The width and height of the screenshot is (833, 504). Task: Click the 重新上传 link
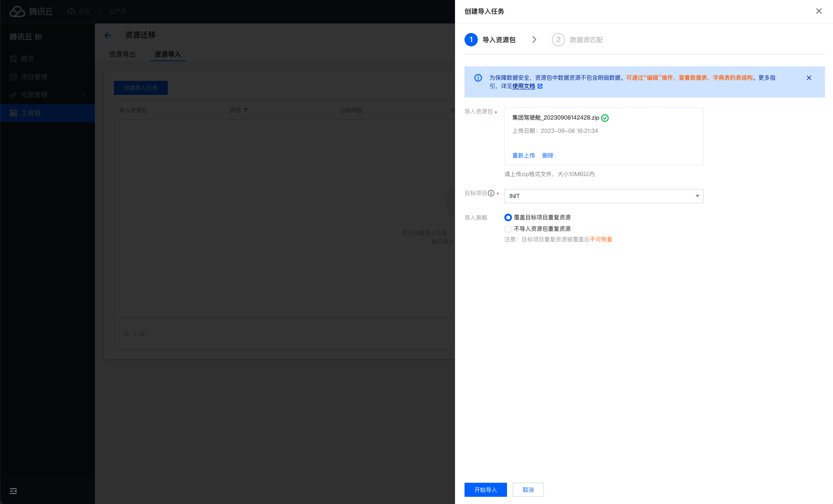523,156
